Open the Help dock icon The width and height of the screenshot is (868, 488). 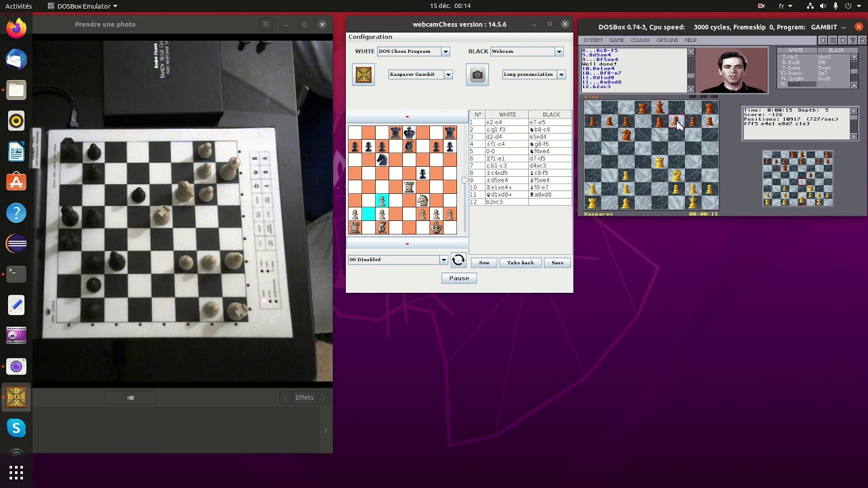16,213
